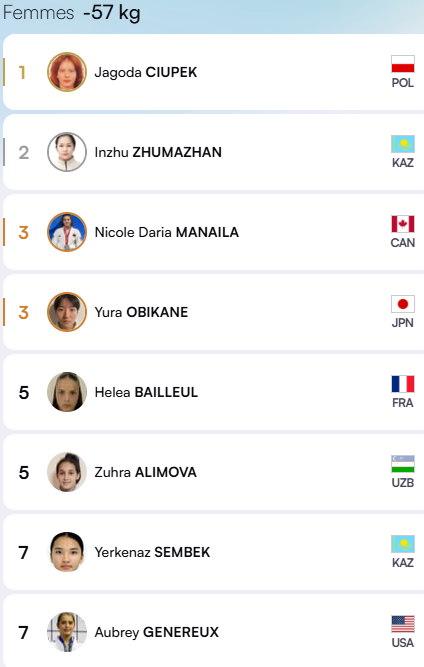Click the Canada flag icon
Viewport: 424px width, 667px height.
[403, 224]
